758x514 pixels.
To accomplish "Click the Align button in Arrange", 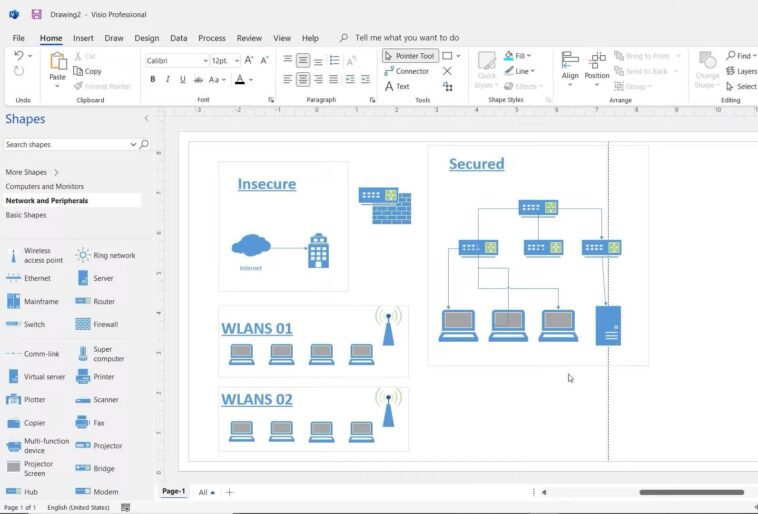I will click(x=570, y=66).
